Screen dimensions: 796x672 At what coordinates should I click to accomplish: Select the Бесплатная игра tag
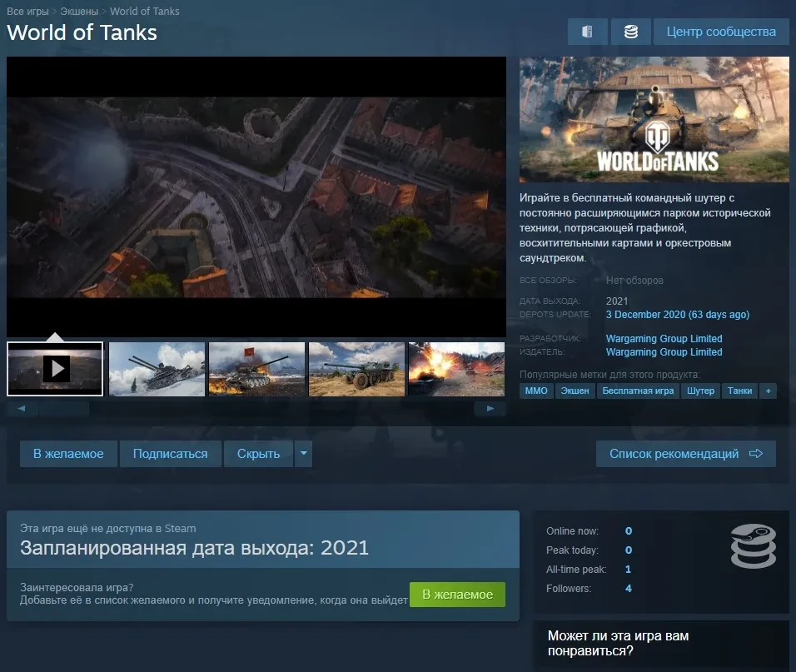[638, 391]
